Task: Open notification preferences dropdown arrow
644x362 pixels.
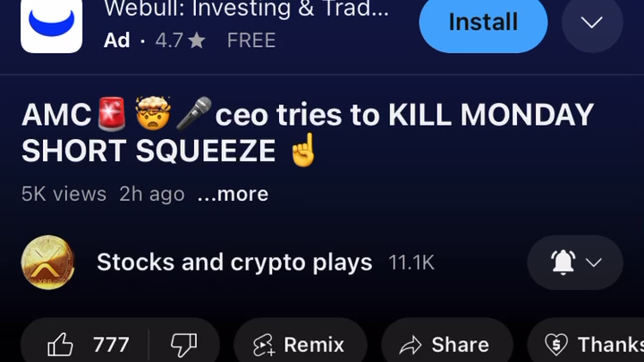Action: click(x=594, y=262)
